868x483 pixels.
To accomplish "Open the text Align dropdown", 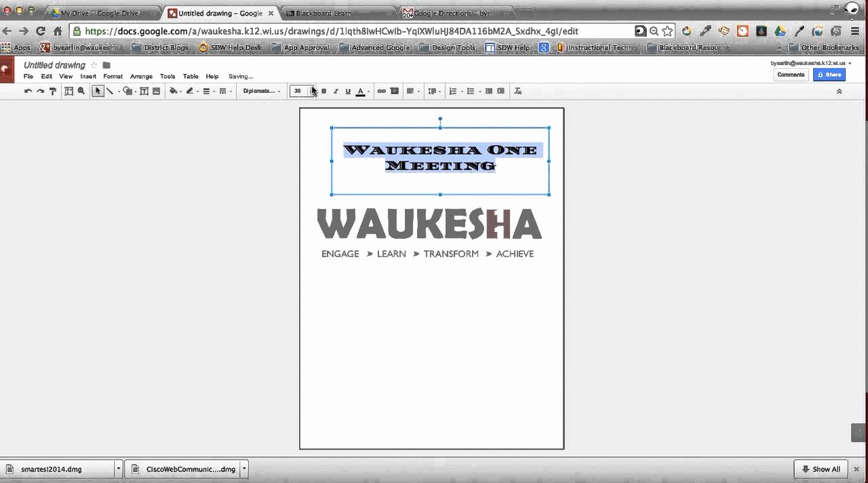I will (x=412, y=91).
